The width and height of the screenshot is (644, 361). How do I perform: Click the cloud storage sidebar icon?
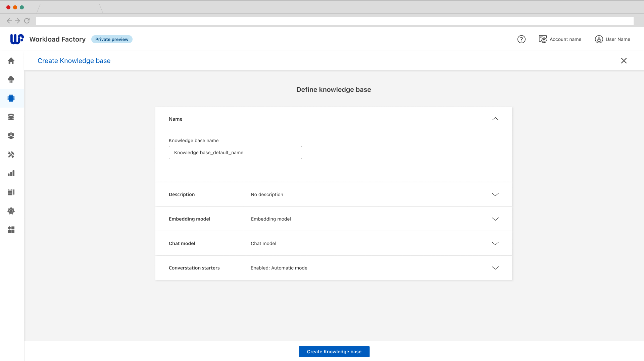pos(11,79)
